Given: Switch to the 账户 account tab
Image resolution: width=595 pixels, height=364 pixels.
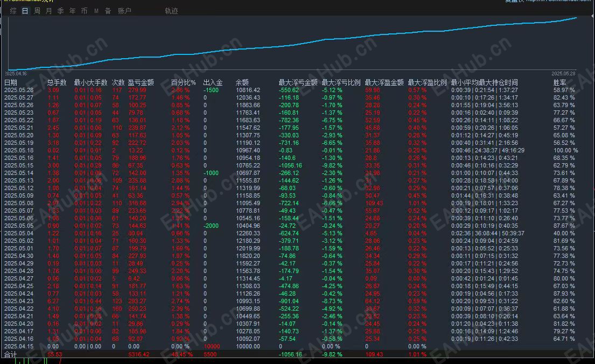Looking at the screenshot, I should coord(124,11).
